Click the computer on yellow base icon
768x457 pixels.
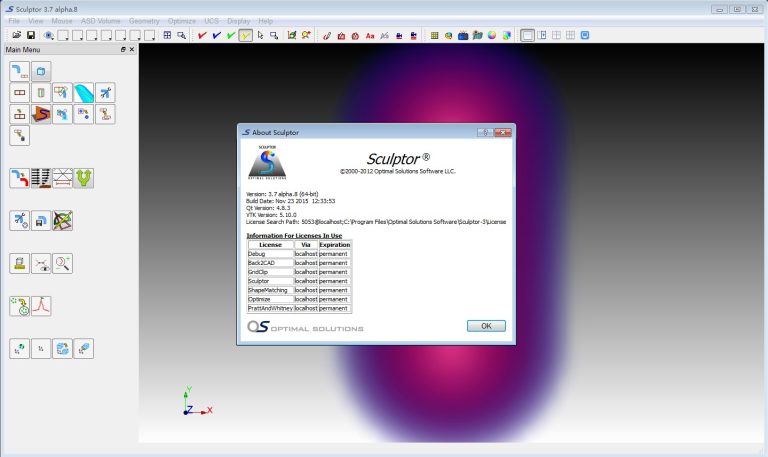[20, 264]
